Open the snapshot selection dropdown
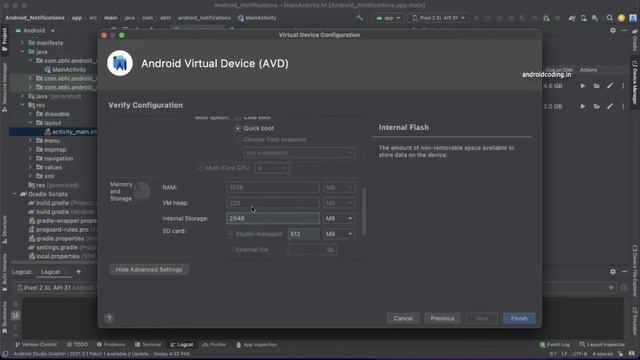This screenshot has width=640, height=360. [299, 153]
